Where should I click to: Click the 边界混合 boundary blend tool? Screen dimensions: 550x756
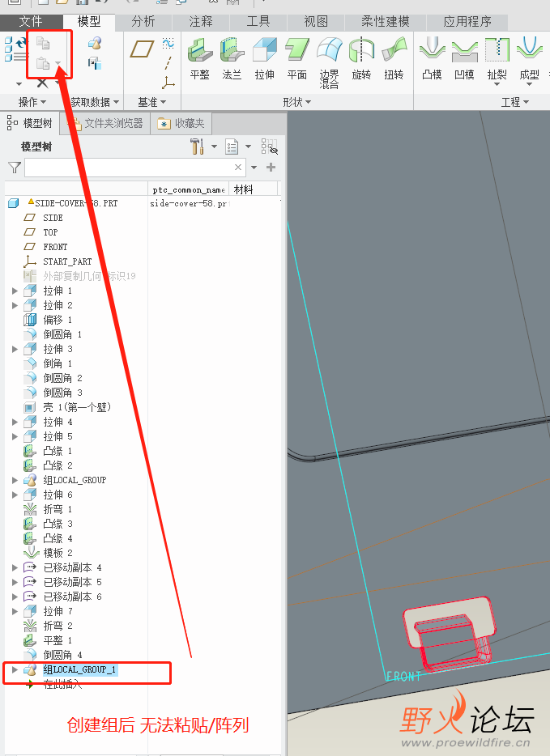[x=329, y=62]
